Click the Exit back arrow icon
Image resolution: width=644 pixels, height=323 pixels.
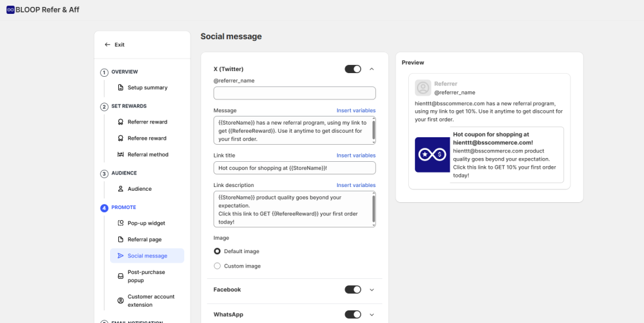[x=108, y=45]
